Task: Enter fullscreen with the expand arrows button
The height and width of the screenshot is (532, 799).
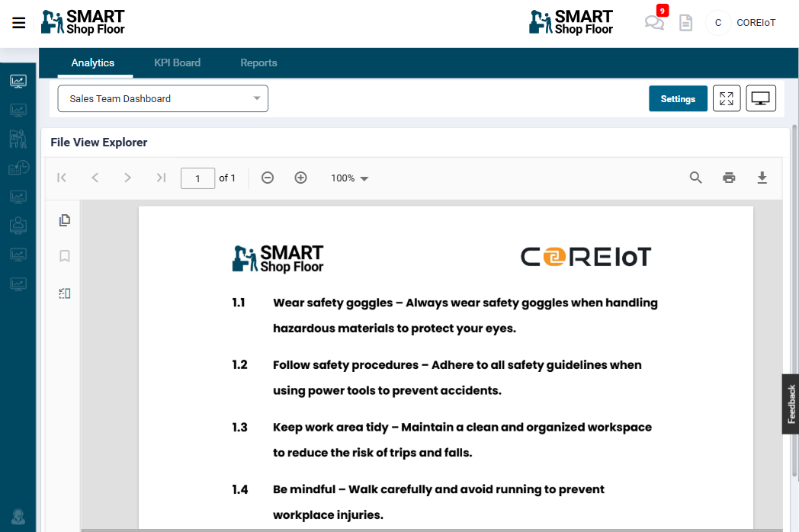Action: [727, 98]
